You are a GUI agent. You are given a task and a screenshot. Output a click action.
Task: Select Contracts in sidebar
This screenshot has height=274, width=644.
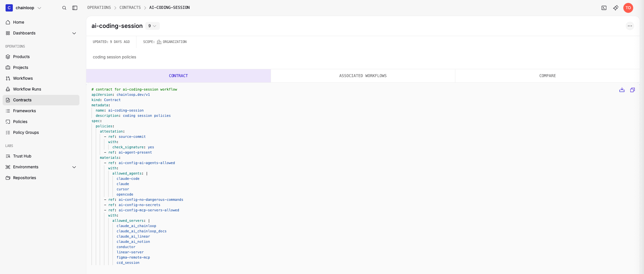41,100
